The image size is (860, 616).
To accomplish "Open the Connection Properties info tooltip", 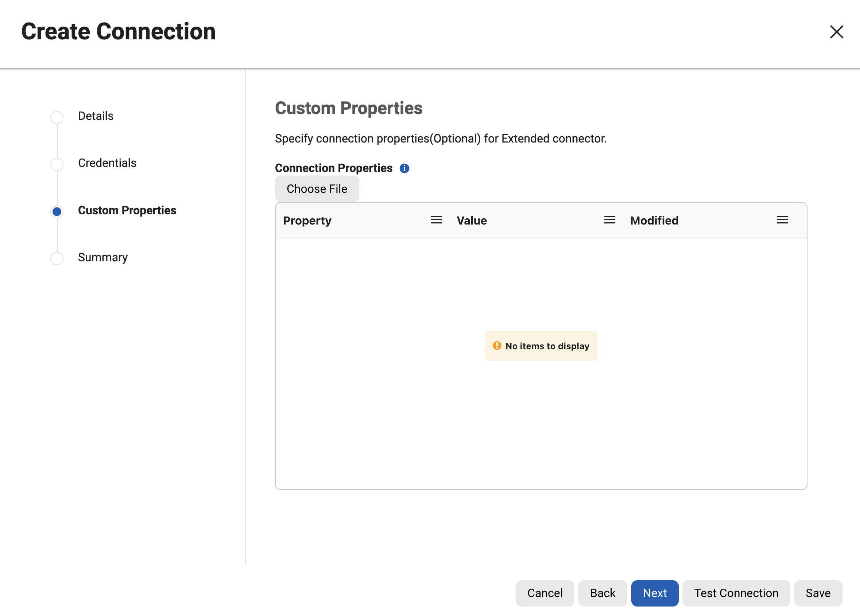I will [404, 168].
